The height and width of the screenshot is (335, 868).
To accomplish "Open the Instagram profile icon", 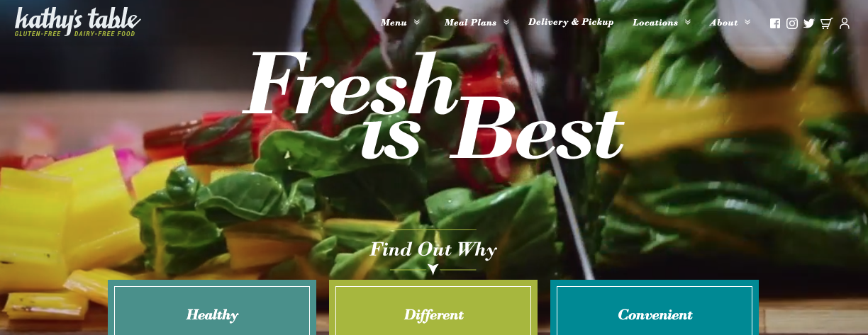I will pyautogui.click(x=792, y=23).
